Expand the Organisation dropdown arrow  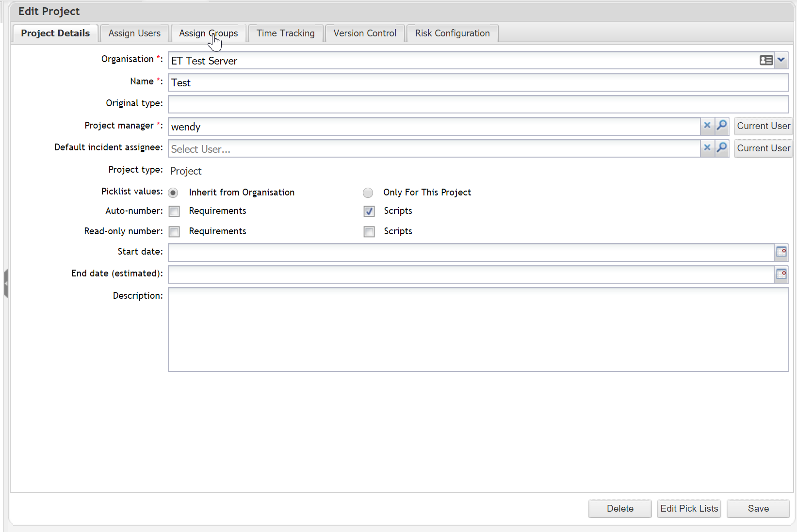781,60
